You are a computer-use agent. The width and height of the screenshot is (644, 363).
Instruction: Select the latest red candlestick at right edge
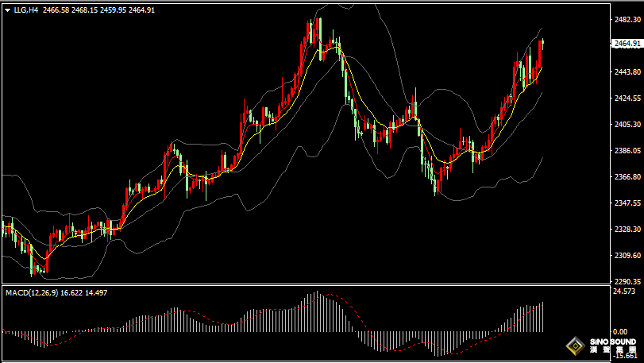coord(540,54)
